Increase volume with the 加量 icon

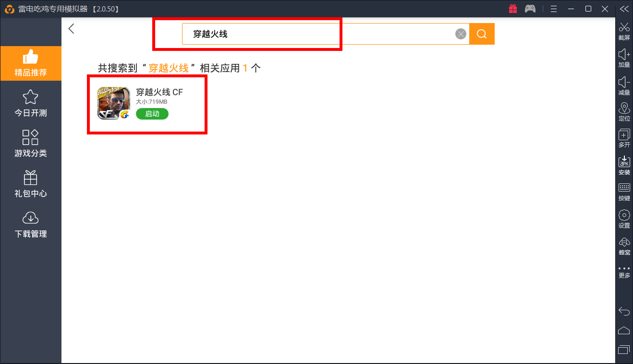[x=624, y=57]
